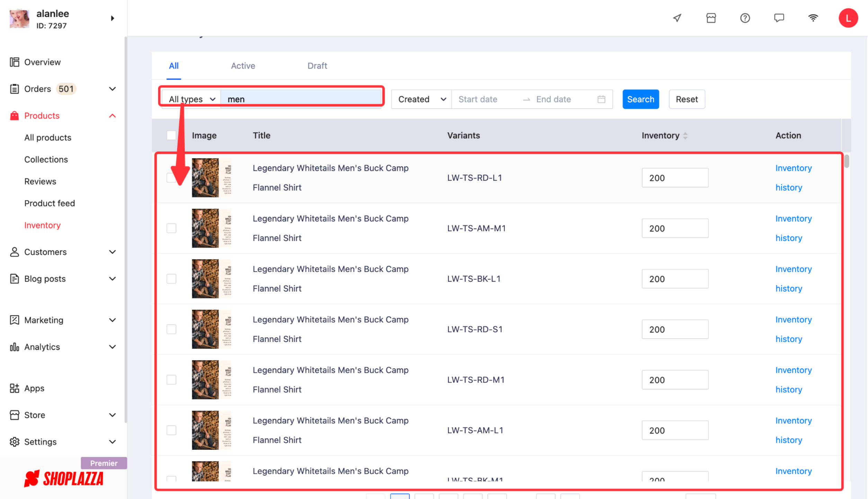The image size is (868, 499).
Task: Edit inventory quantity for LW-TS-RD-L1
Action: pyautogui.click(x=675, y=178)
